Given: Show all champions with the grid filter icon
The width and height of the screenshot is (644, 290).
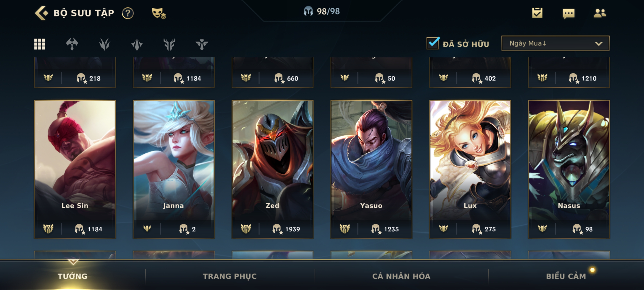Looking at the screenshot, I should 39,44.
